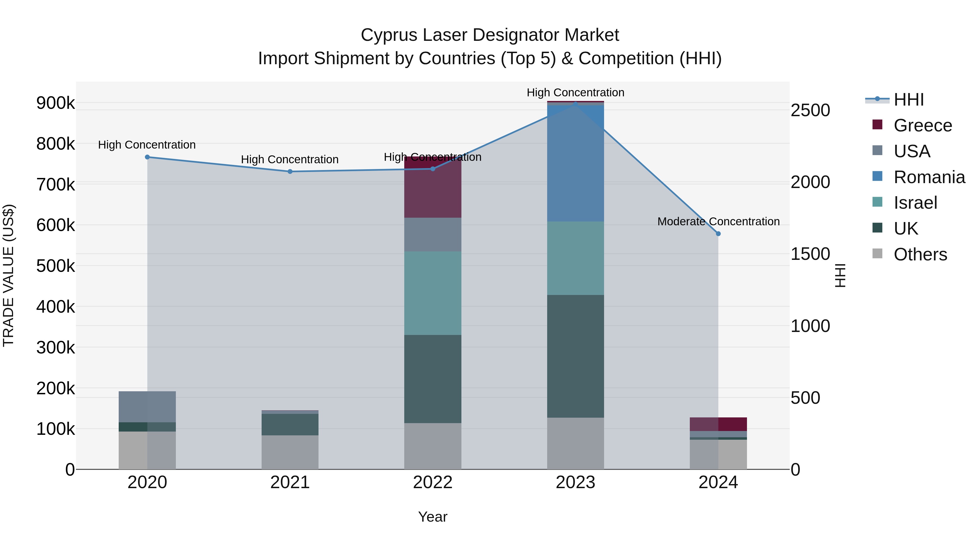This screenshot has height=551, width=980.
Task: Click the High Concentration label above 2022
Action: (x=433, y=157)
